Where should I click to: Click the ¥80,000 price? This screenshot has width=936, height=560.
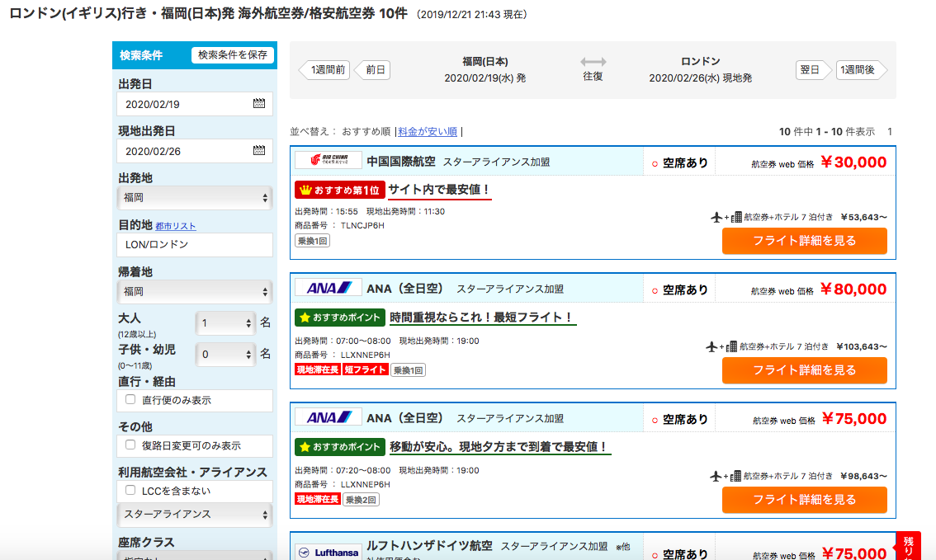click(853, 289)
